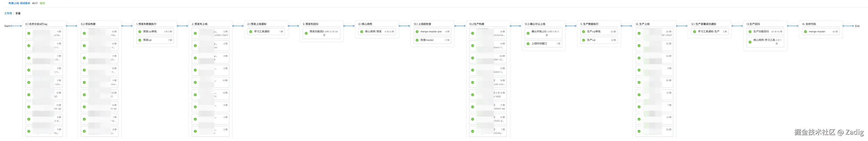Click the 45 秒 duration of merge-master
This screenshot has height=141, width=868.
(835, 32)
